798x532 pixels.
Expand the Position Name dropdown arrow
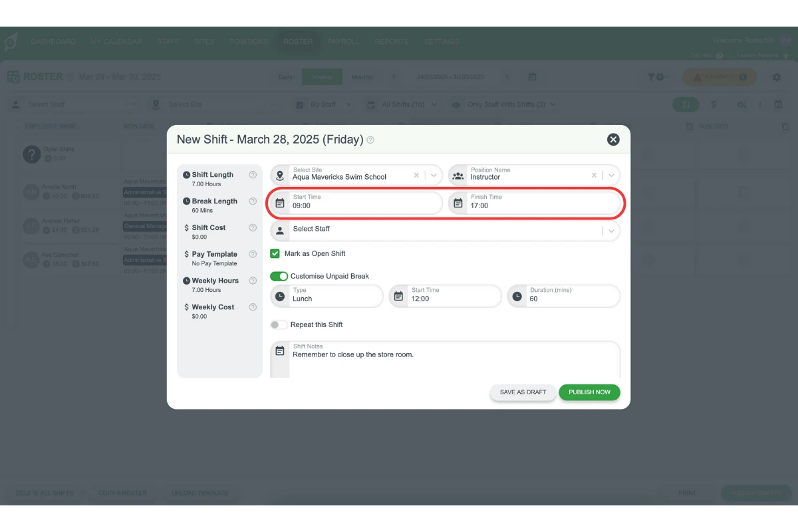[611, 176]
